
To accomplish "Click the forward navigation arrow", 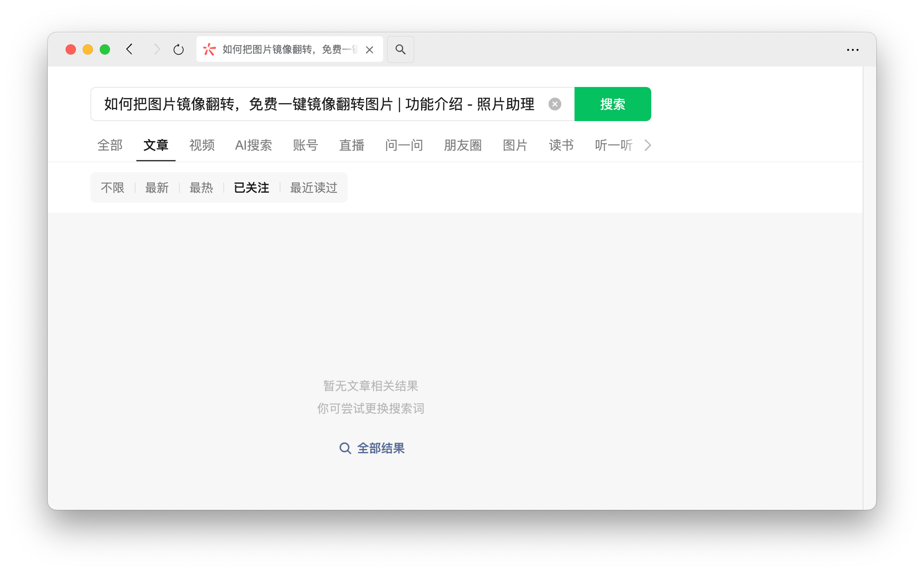I will point(156,49).
